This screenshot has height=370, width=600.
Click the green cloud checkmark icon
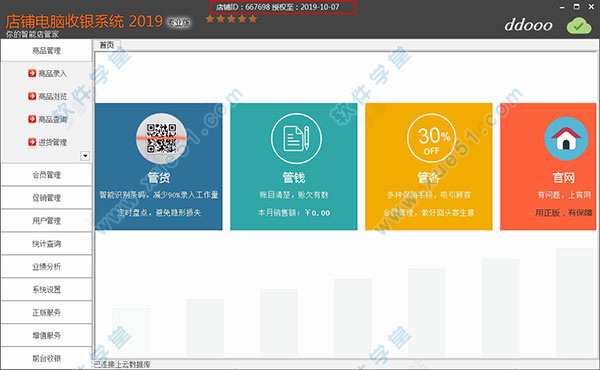click(579, 26)
